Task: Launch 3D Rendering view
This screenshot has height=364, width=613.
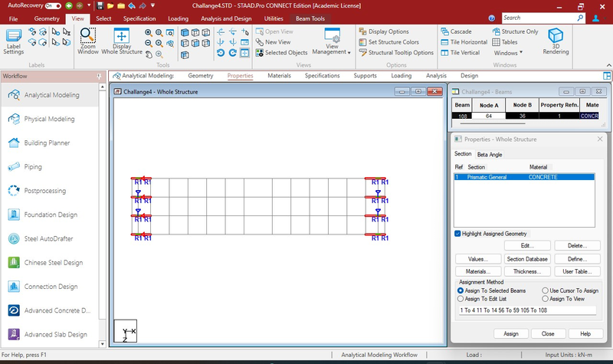Action: pyautogui.click(x=556, y=41)
